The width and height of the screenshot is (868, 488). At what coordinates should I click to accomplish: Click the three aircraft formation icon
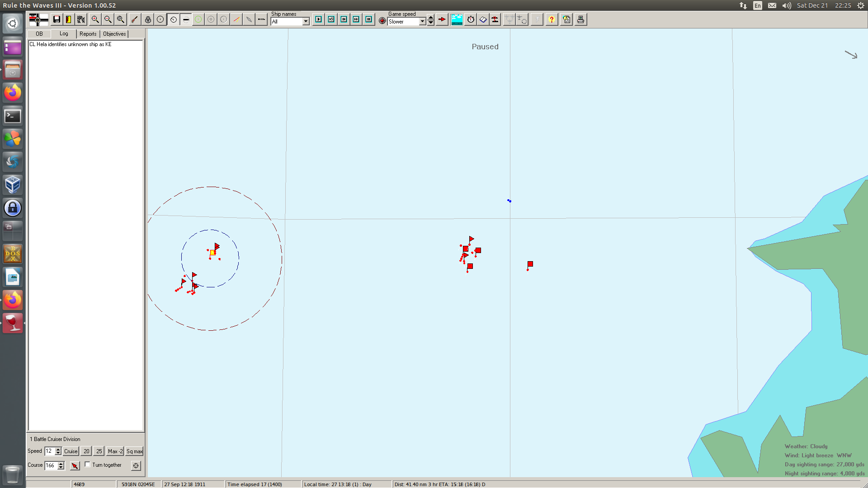509,19
